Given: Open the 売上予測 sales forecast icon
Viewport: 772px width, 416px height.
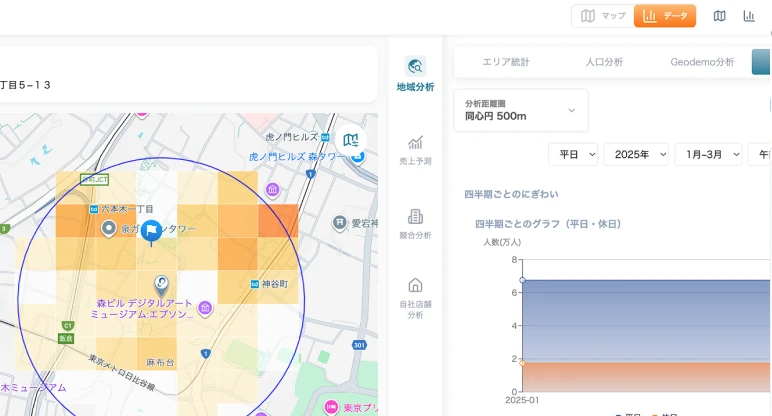Looking at the screenshot, I should [415, 149].
